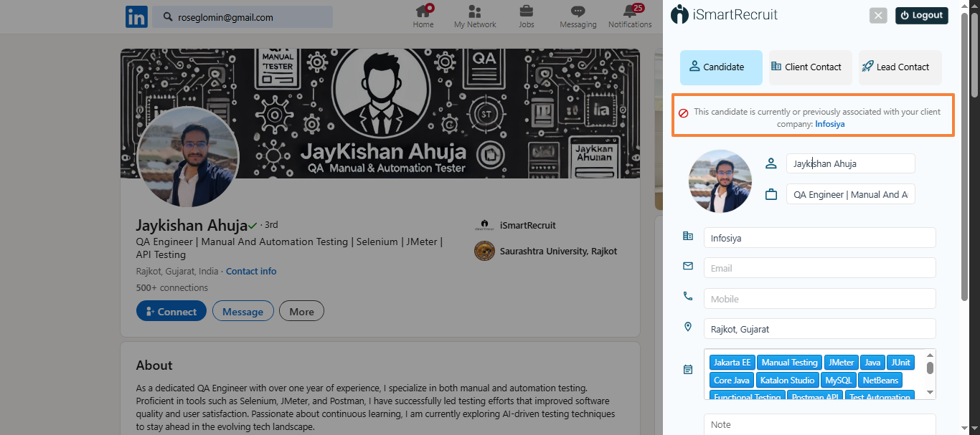Click the JMeter skill tag
The image size is (980, 435).
point(840,363)
